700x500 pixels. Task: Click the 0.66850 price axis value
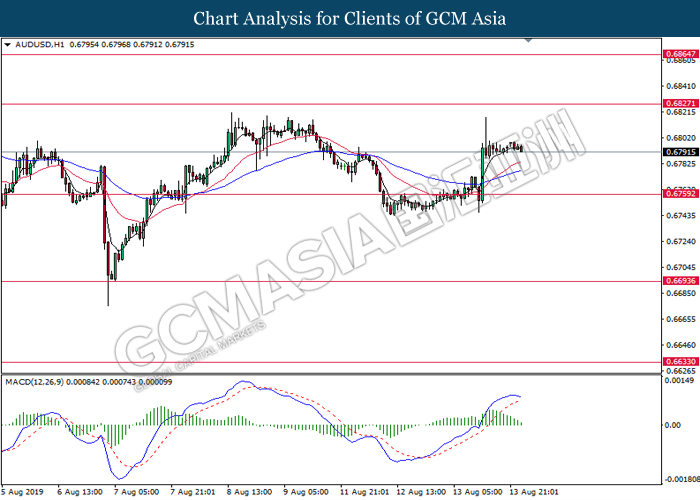click(681, 293)
